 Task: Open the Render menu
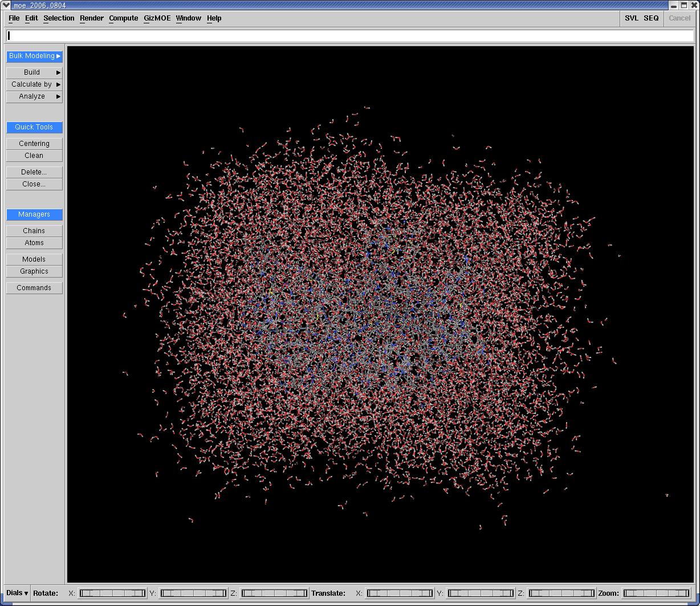(x=91, y=18)
